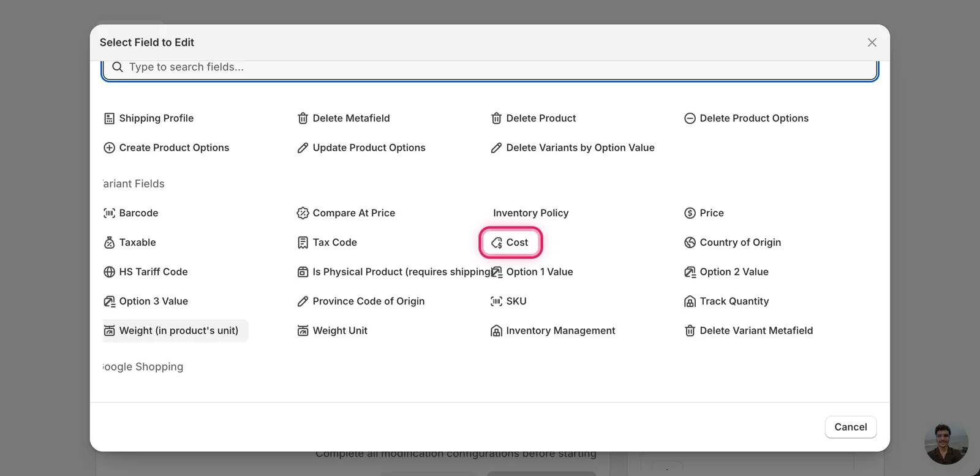This screenshot has height=476, width=980.
Task: Click the Compare At Price discount icon
Action: 303,213
